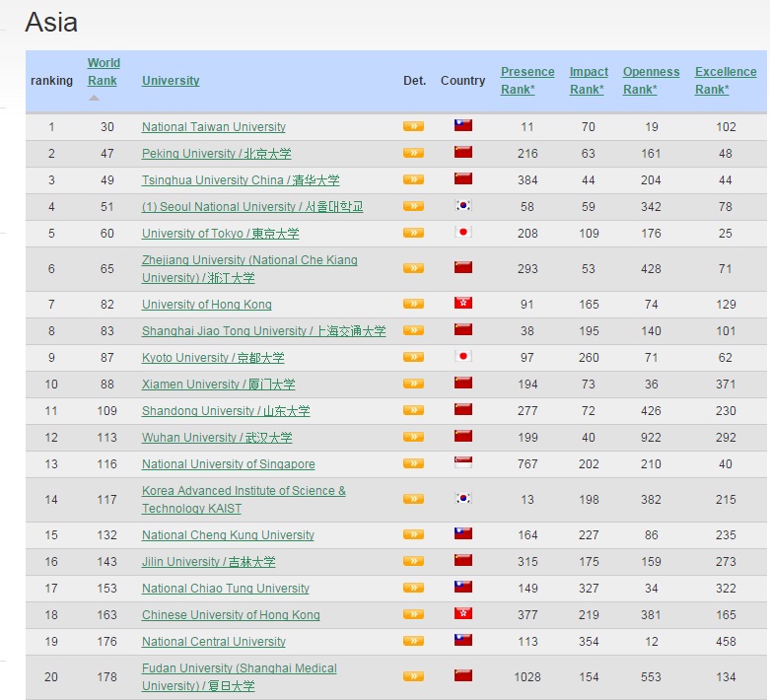This screenshot has height=700, width=770.
Task: Open Jilin University link
Action: [x=209, y=561]
